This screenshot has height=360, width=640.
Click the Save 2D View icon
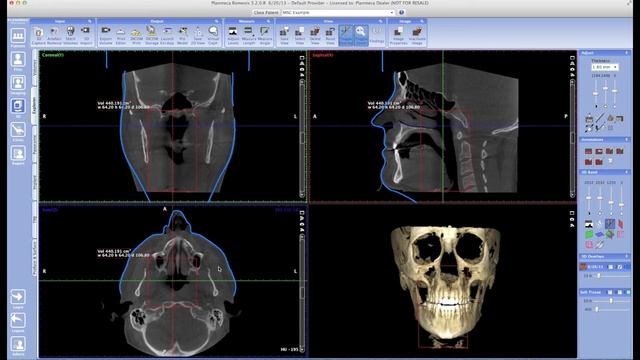198,35
